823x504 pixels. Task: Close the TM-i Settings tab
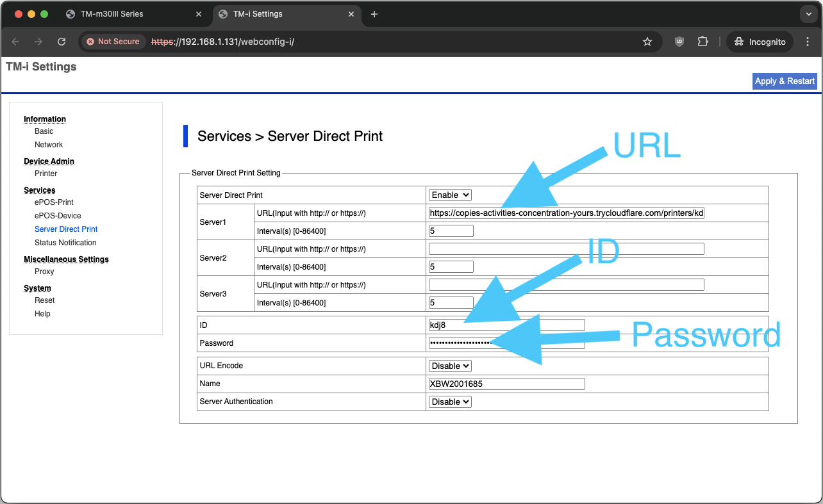(x=351, y=14)
